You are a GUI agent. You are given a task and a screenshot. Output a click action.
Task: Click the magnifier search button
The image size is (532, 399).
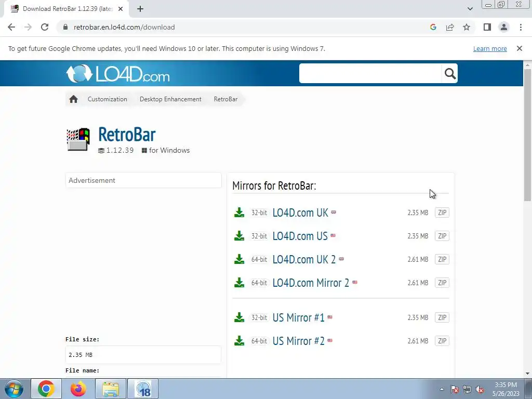tap(450, 73)
